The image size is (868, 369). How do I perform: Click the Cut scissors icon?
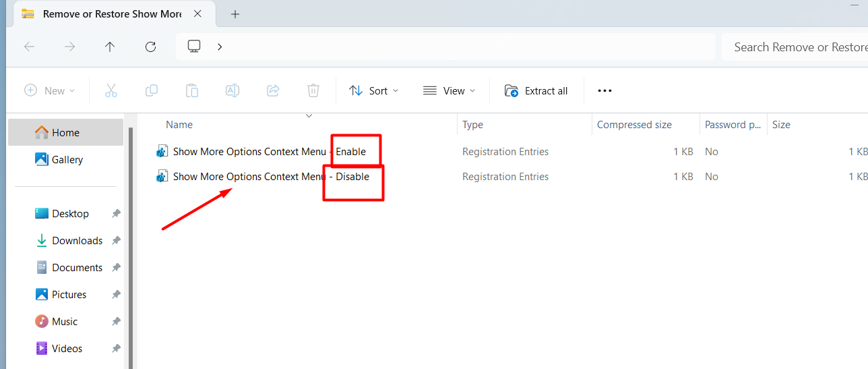111,90
